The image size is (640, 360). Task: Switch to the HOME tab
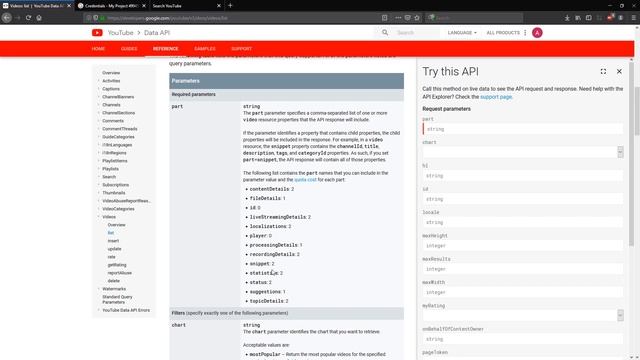tap(98, 49)
